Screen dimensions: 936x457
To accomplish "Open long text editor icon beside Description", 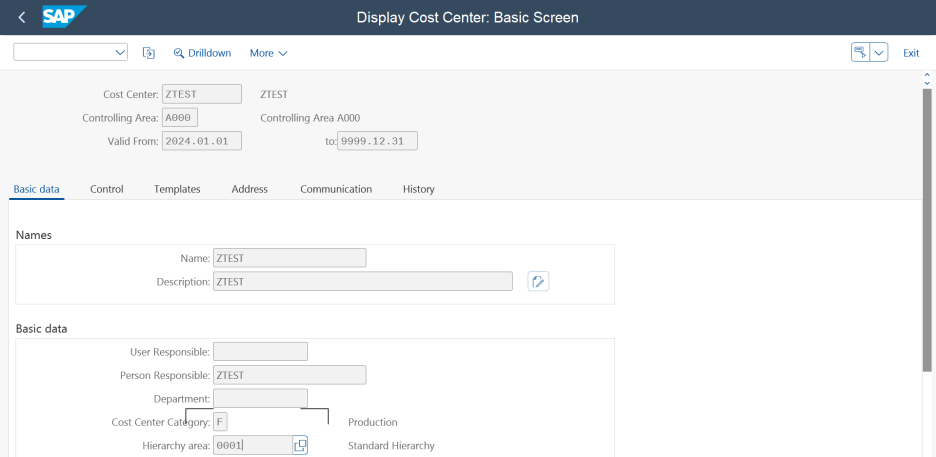I will (x=538, y=282).
